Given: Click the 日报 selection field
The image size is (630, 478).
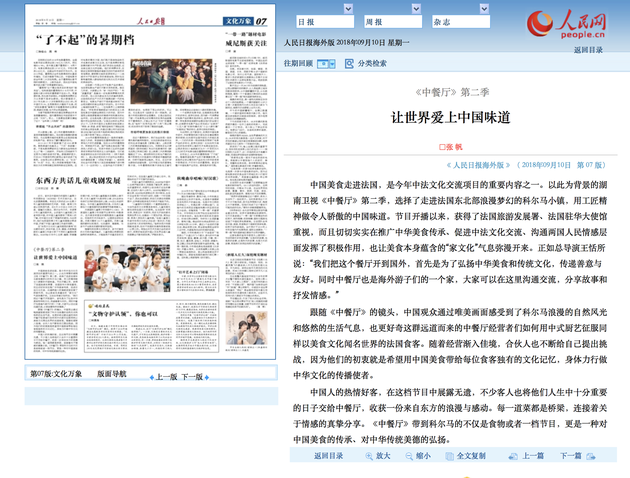Looking at the screenshot, I should click(325, 22).
